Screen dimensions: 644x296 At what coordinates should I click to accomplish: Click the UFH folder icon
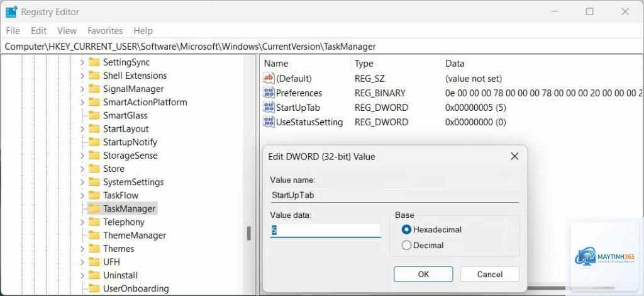[x=94, y=262]
